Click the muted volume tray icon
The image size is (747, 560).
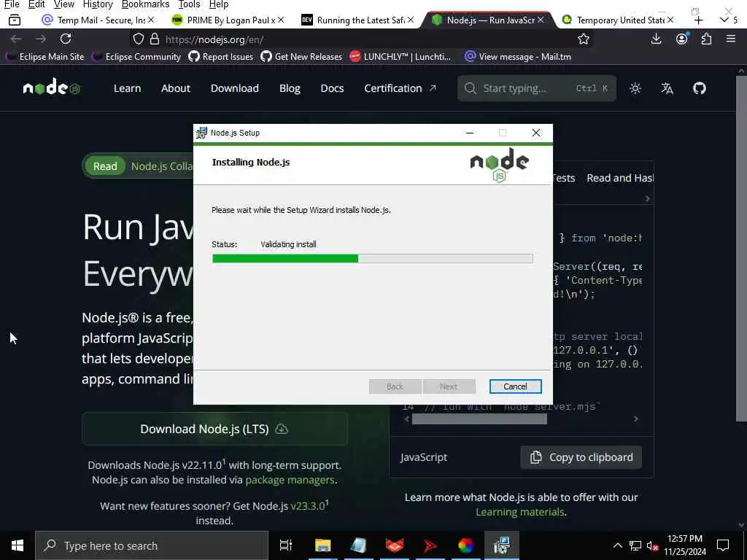652,545
